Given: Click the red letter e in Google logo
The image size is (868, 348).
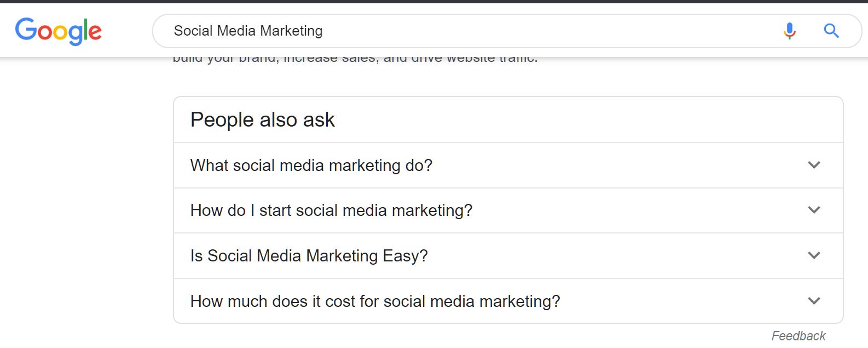Looking at the screenshot, I should tap(95, 32).
